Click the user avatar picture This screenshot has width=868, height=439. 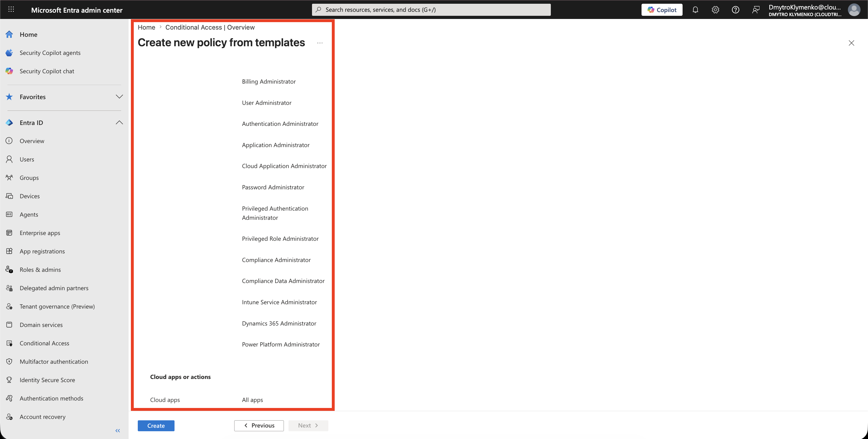click(x=854, y=10)
